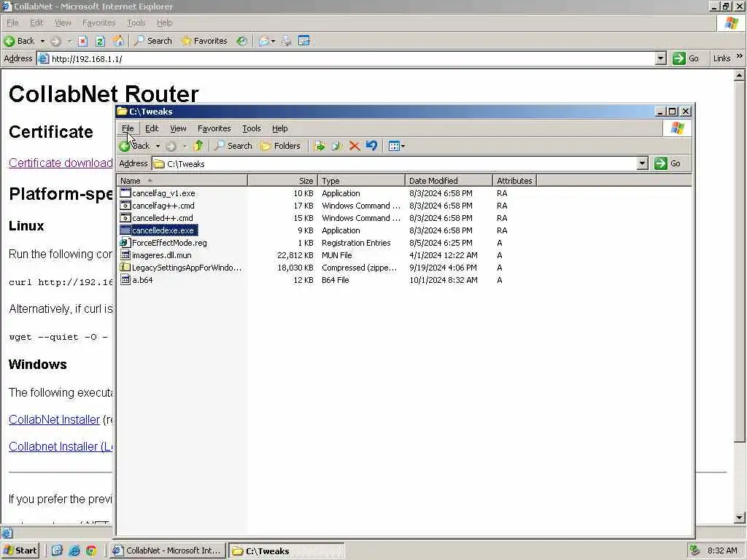Click the Print icon in Internet Explorer toolbar
Screen dimensions: 747x560
coord(286,42)
